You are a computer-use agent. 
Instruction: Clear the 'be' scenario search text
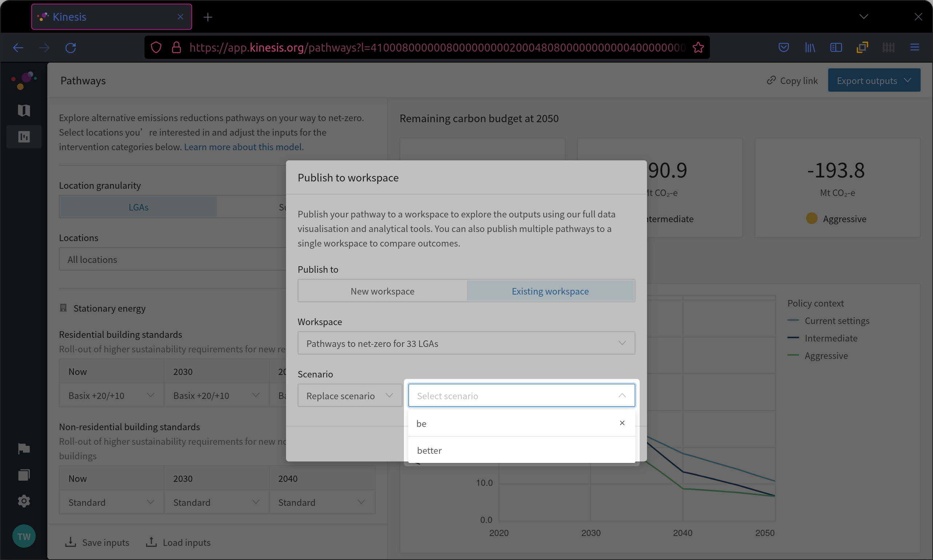pos(622,423)
